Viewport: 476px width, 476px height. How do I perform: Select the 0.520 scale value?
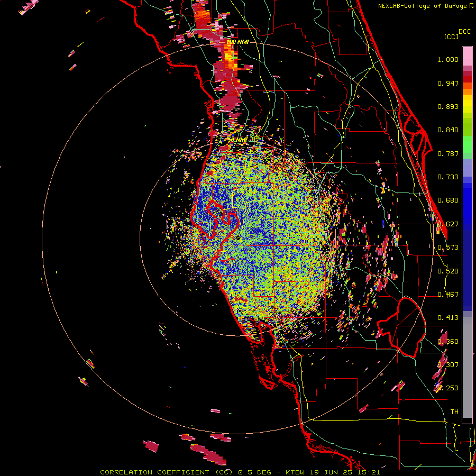(x=448, y=271)
